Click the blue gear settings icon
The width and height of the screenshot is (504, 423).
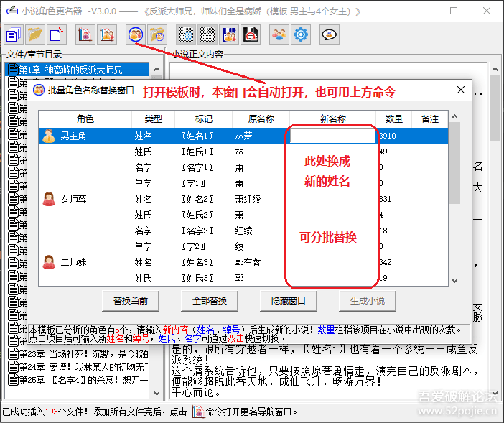coord(301,34)
